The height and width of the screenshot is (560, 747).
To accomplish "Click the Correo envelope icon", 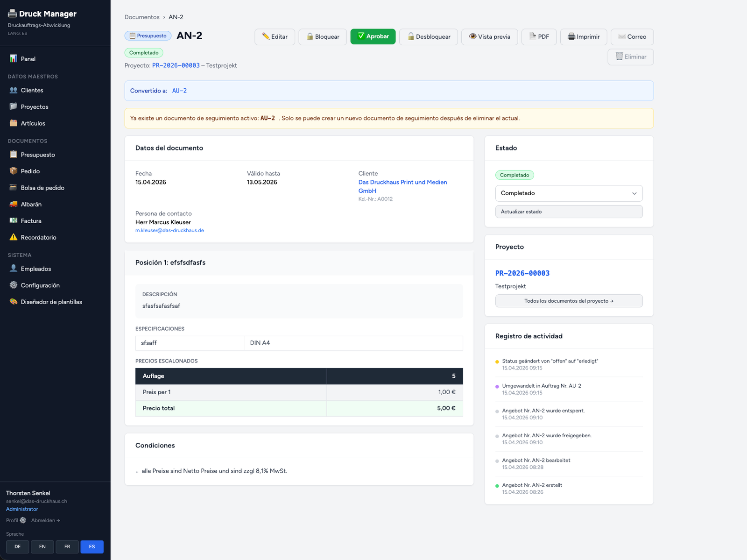I will coord(621,36).
